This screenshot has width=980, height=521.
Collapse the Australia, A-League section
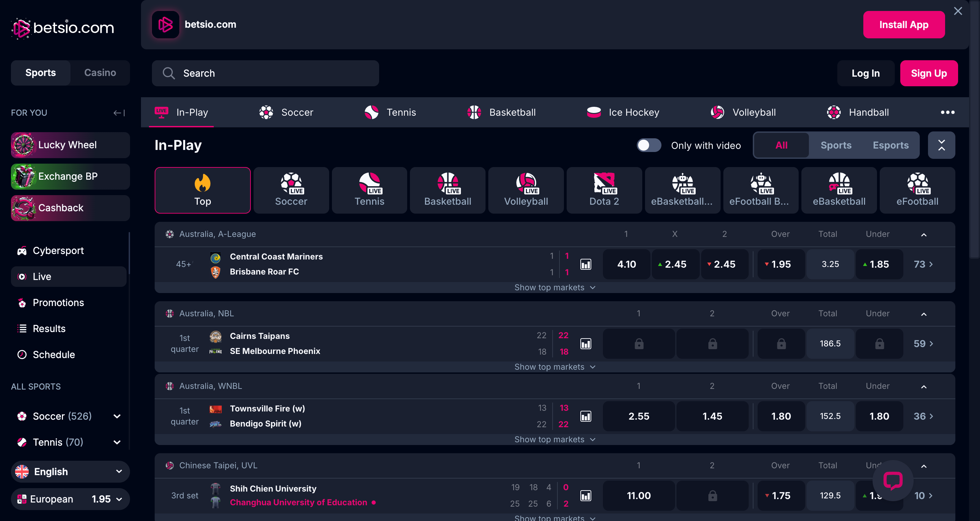(x=924, y=234)
